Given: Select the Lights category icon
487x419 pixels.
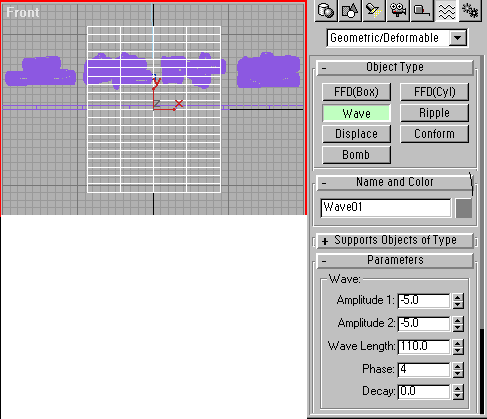Looking at the screenshot, I should pyautogui.click(x=374, y=10).
